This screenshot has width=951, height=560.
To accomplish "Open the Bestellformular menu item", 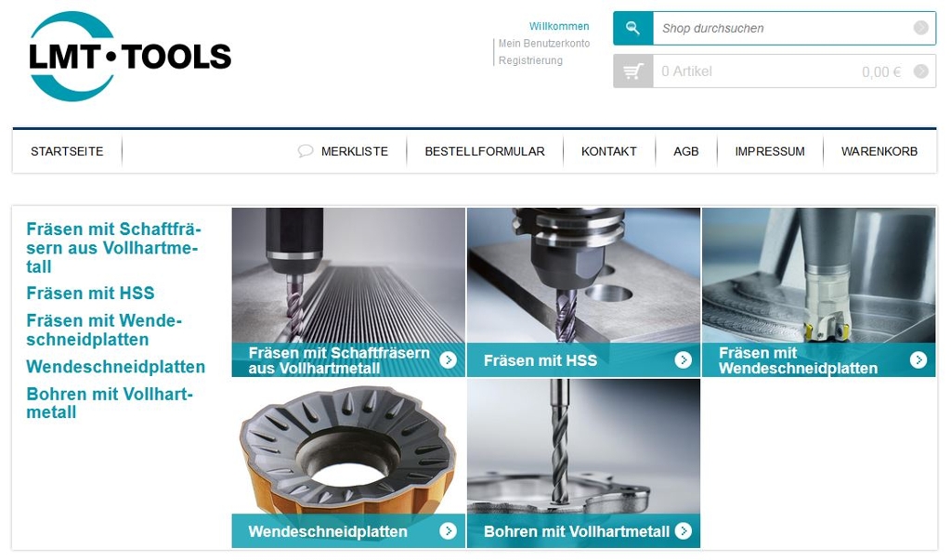I will (485, 151).
